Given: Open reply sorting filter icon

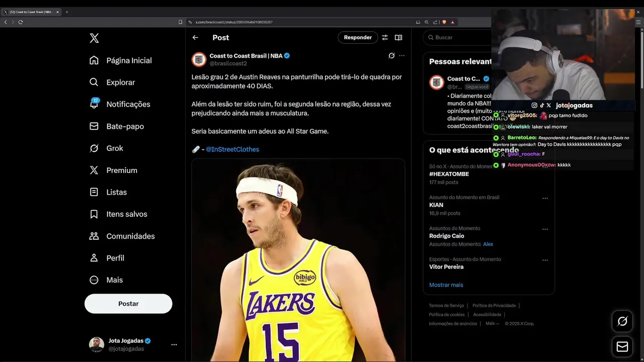Looking at the screenshot, I should (385, 38).
